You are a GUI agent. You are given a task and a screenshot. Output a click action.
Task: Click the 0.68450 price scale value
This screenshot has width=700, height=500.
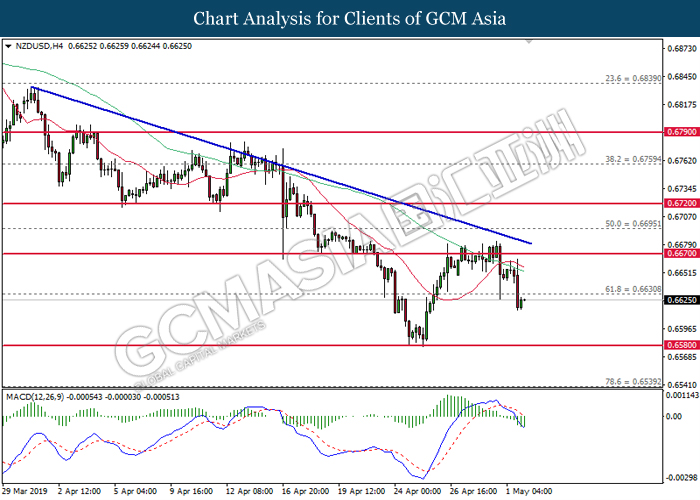tap(682, 77)
